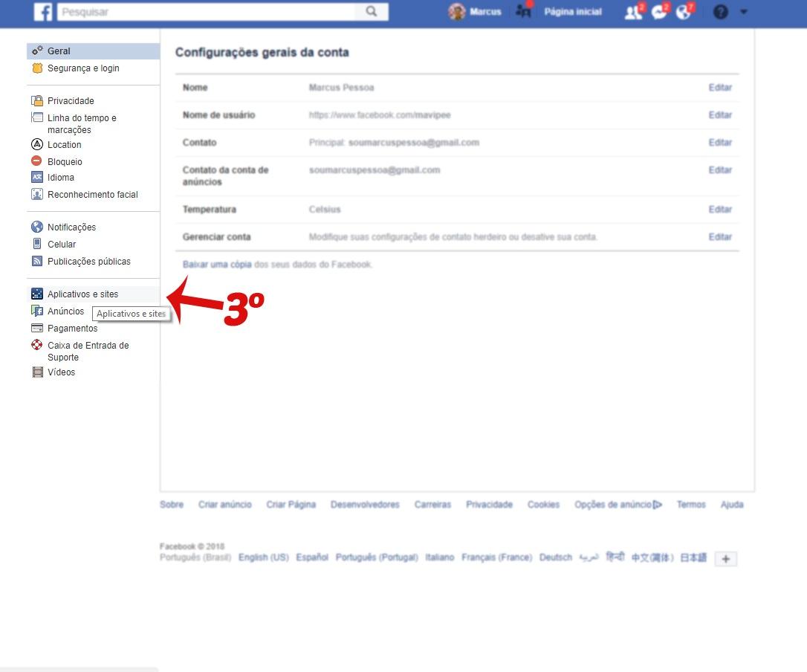Screen dimensions: 807x672
Task: Click Editar for Gerenciar conta
Action: (x=720, y=237)
